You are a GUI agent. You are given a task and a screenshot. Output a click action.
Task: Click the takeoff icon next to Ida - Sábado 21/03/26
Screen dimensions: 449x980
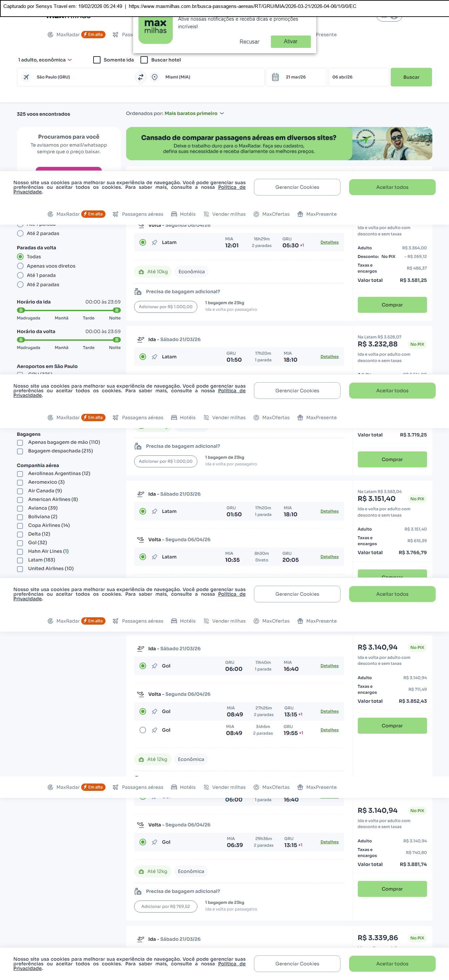140,339
